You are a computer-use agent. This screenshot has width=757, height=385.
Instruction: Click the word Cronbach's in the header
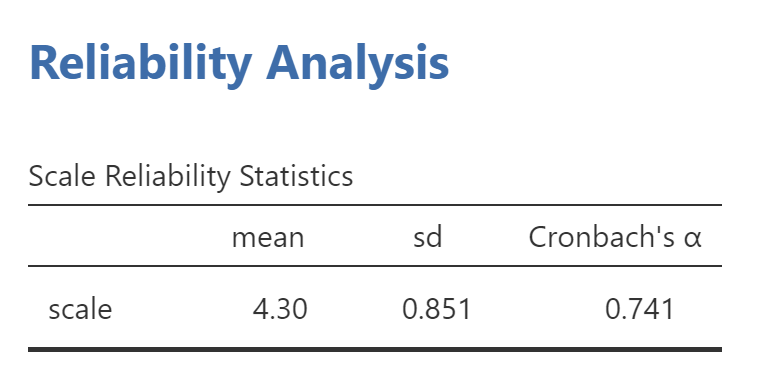click(602, 237)
